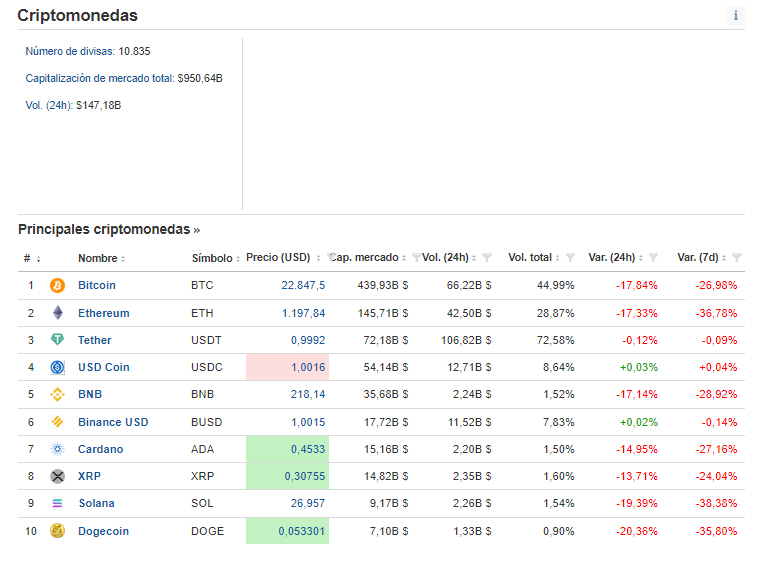This screenshot has width=762, height=561.
Task: Click the Cardano logo icon
Action: [57, 449]
